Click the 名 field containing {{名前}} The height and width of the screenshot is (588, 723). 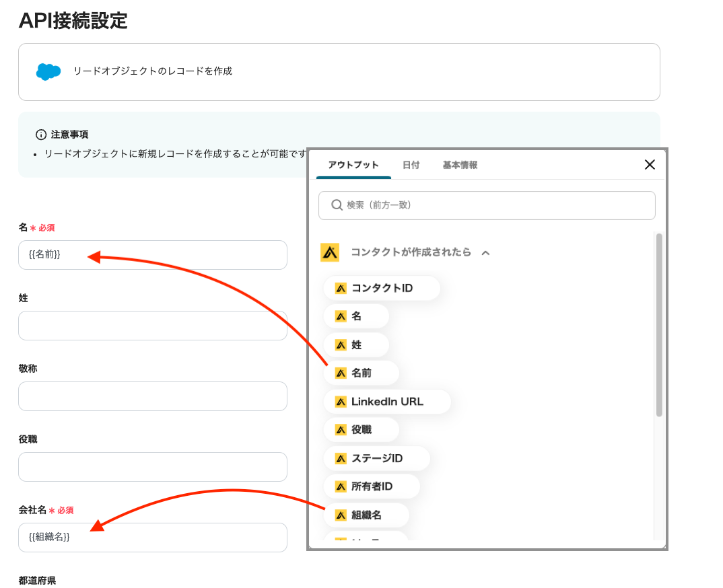point(153,255)
